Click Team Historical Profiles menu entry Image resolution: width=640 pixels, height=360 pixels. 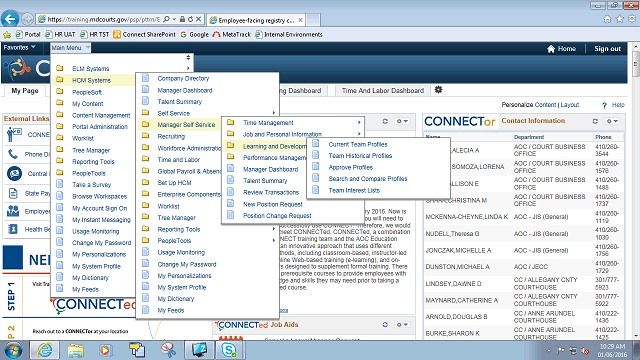coord(360,156)
